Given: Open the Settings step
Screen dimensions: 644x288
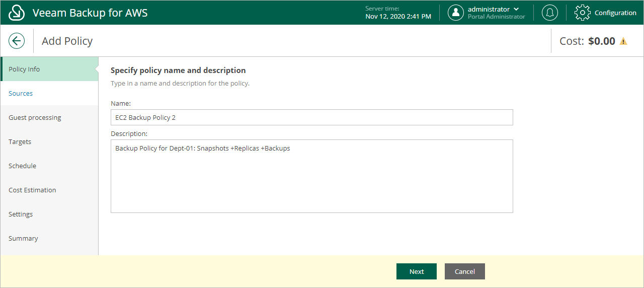Looking at the screenshot, I should (49, 214).
